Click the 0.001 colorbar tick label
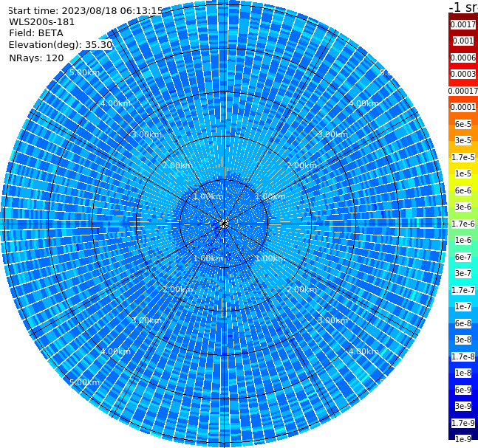Screen dimensions: 478x448 click(x=463, y=41)
